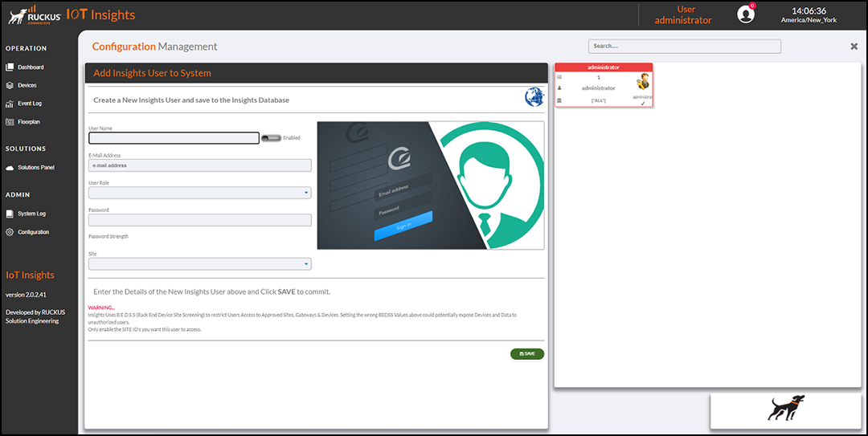868x436 pixels.
Task: Click the Search box in Configuration Management
Action: 684,46
